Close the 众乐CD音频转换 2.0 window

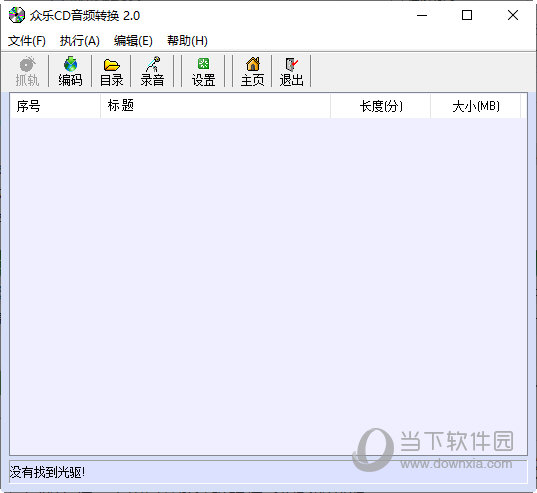point(513,15)
